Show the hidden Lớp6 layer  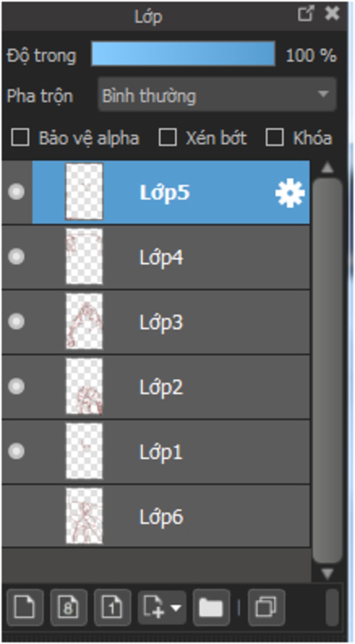[16, 516]
